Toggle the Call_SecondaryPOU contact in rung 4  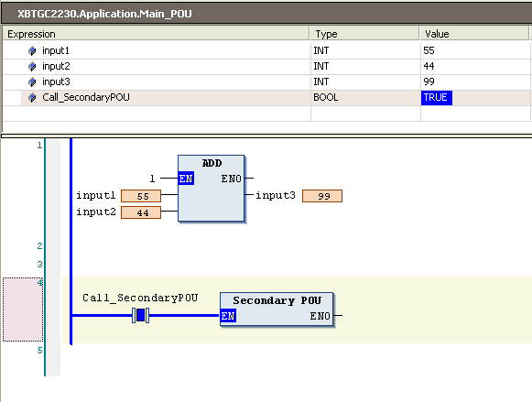click(140, 315)
